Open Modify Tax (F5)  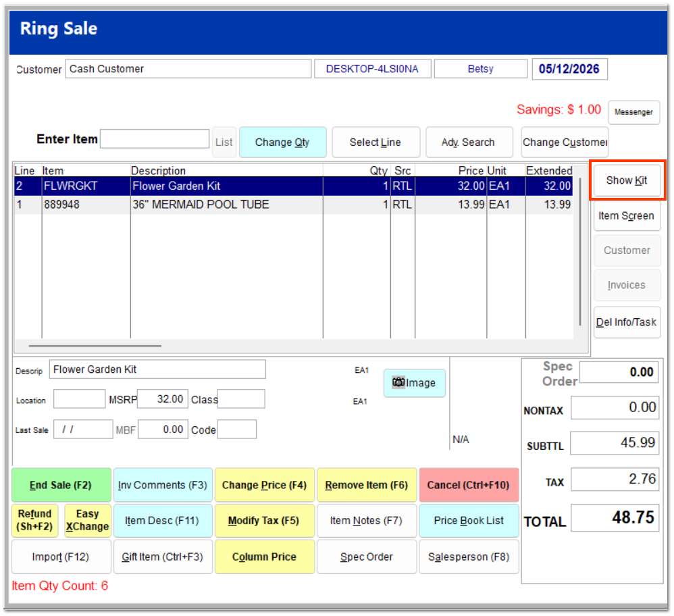click(264, 521)
